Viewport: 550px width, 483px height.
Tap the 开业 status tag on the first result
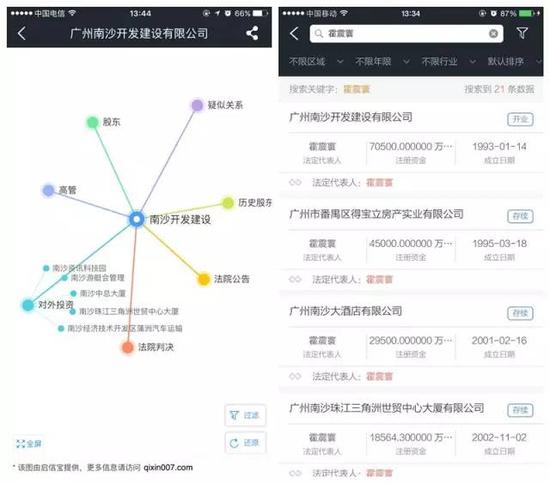click(x=520, y=119)
